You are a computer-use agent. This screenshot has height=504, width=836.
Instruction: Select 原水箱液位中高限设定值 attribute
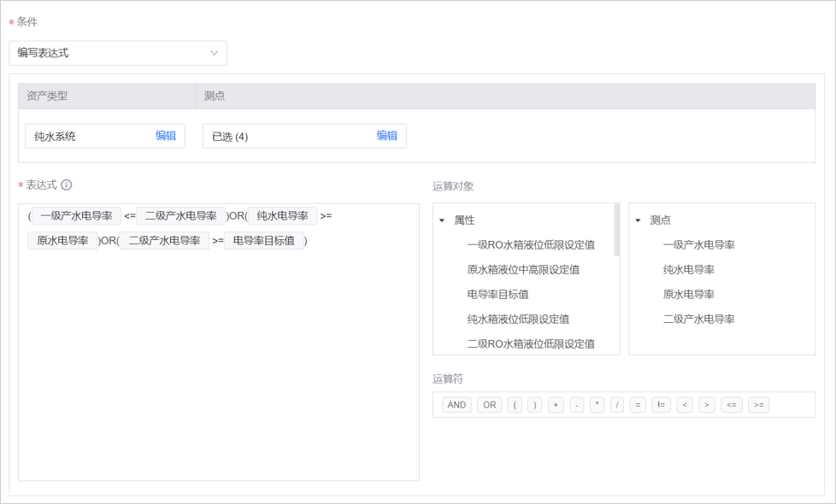(x=523, y=270)
